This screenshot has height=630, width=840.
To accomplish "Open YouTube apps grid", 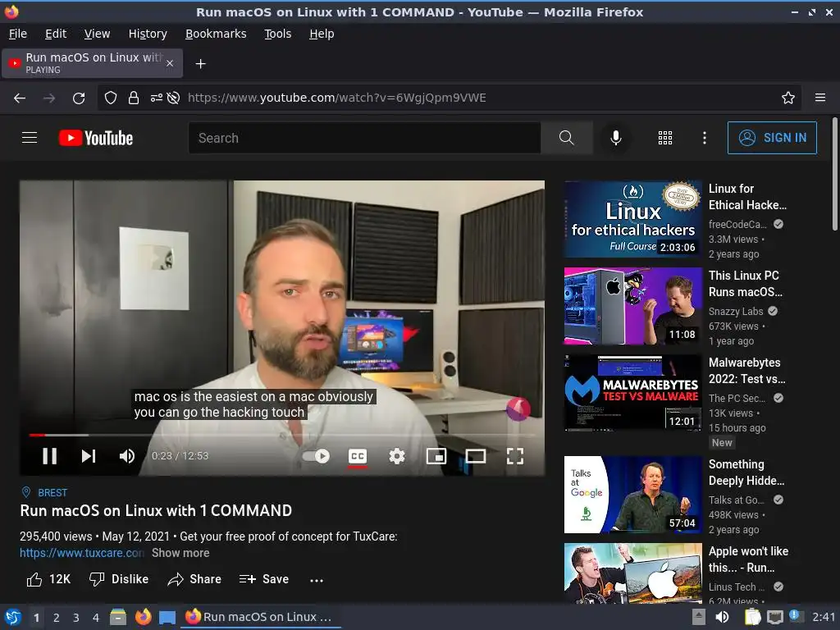I will point(664,138).
